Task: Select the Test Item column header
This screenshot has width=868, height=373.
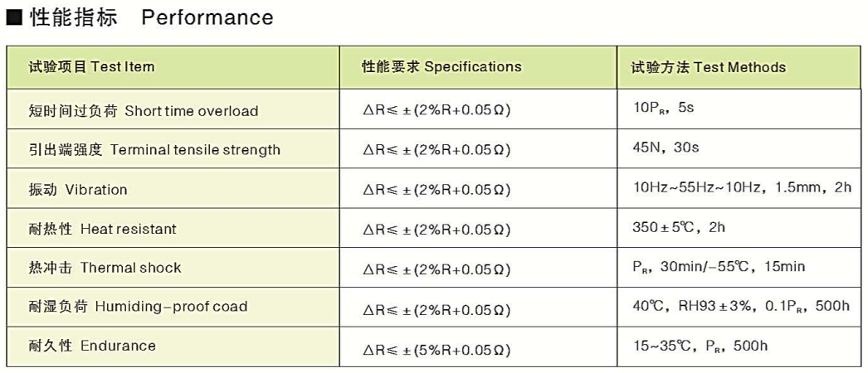Action: click(91, 67)
